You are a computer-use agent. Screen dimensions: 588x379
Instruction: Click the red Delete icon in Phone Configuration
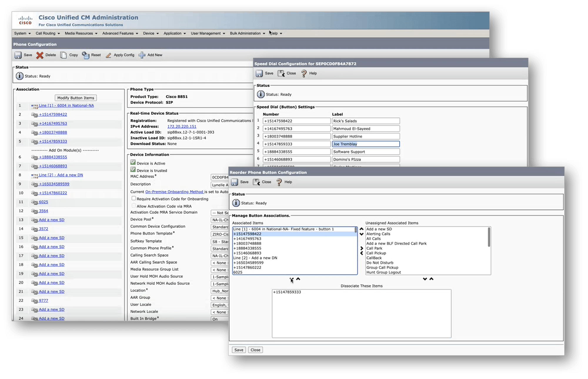[x=40, y=55]
